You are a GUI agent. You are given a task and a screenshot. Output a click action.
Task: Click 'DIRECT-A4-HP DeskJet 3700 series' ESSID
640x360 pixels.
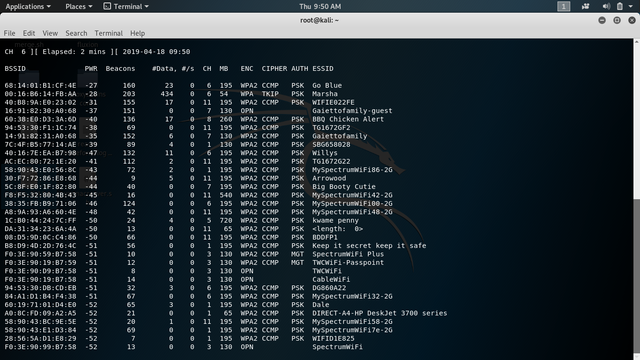coord(380,313)
